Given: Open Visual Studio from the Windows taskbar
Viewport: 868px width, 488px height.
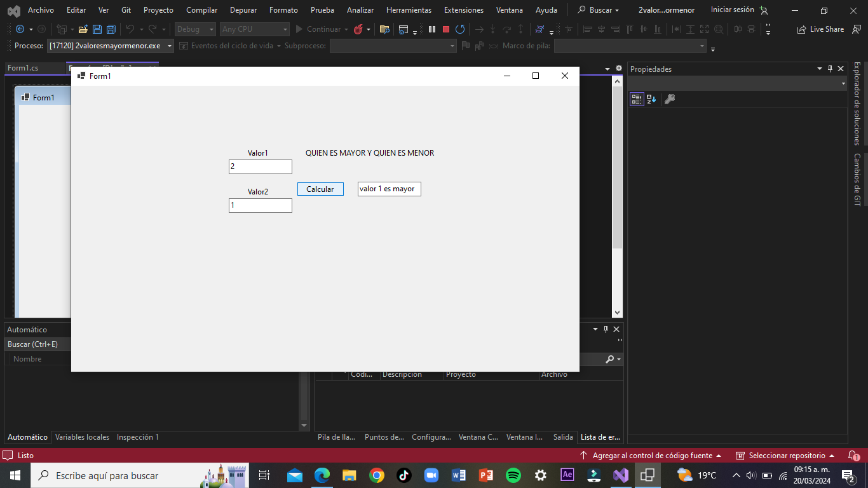Looking at the screenshot, I should (621, 475).
